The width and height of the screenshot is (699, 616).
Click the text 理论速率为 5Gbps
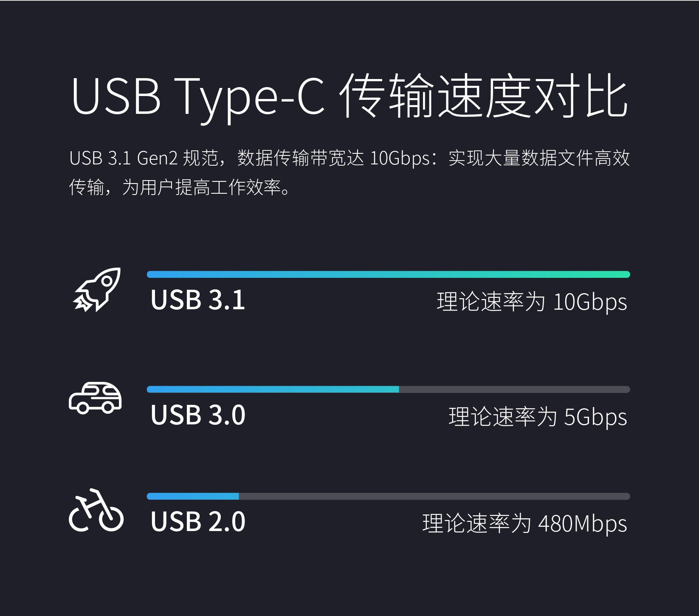coord(538,417)
